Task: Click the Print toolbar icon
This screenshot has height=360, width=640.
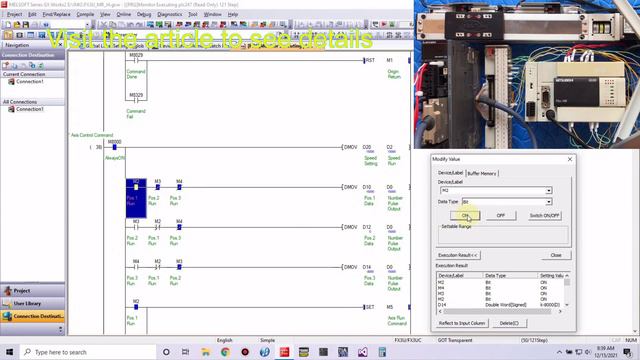Action: click(35, 24)
